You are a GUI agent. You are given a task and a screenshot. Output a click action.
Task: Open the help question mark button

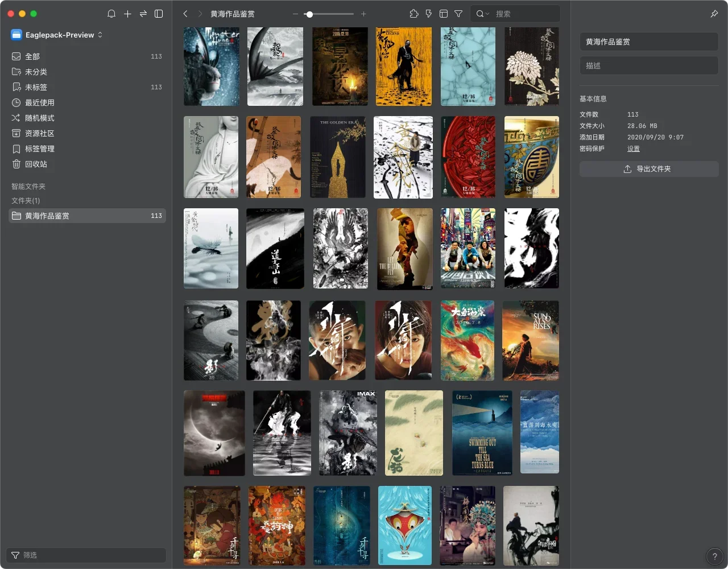coord(714,556)
